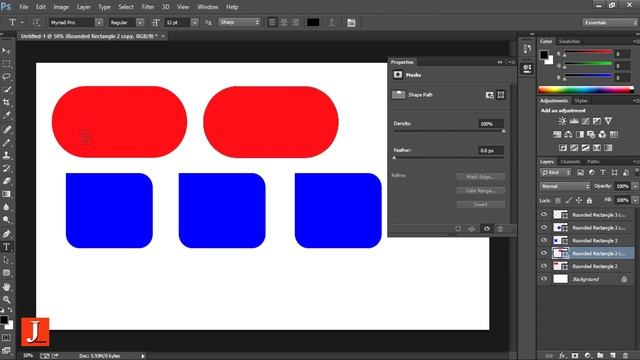Viewport: 640px width, 360px height.
Task: Open the collapsed History panel icon
Action: [x=527, y=49]
